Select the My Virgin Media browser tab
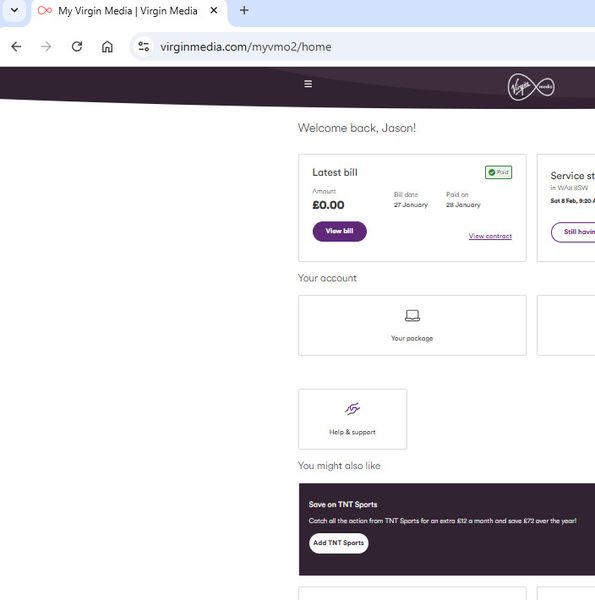Viewport: 595px width, 600px height. [x=128, y=11]
